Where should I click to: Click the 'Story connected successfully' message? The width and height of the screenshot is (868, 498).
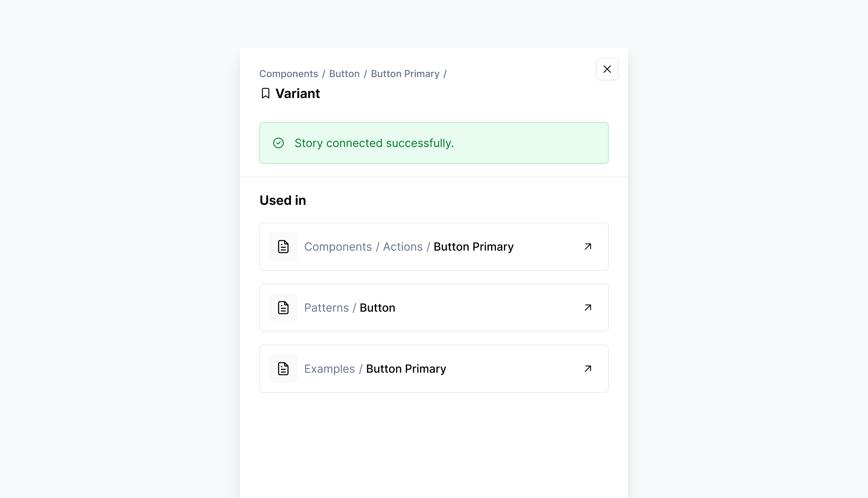(374, 143)
